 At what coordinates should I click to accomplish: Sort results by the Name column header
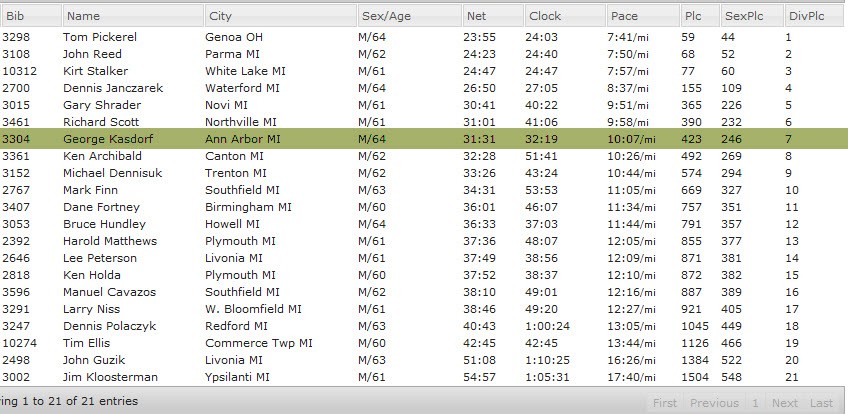[x=132, y=16]
